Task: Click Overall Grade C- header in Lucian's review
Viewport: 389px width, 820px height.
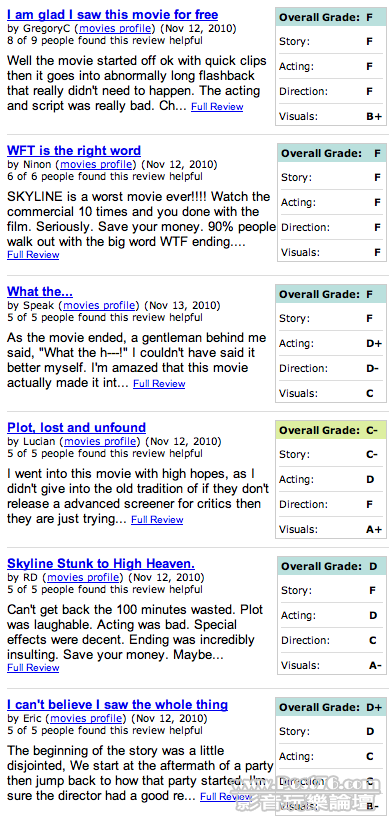Action: [331, 430]
